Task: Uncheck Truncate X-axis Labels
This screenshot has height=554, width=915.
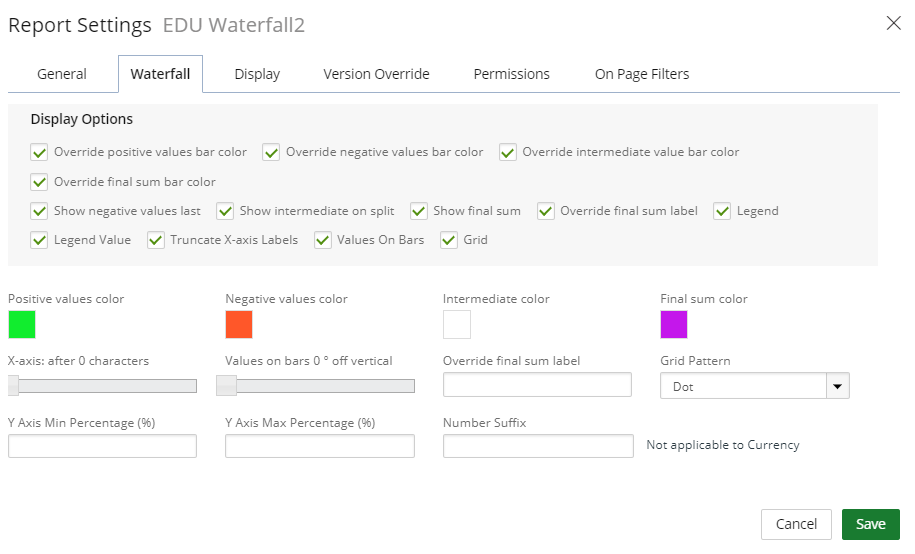Action: (x=155, y=240)
